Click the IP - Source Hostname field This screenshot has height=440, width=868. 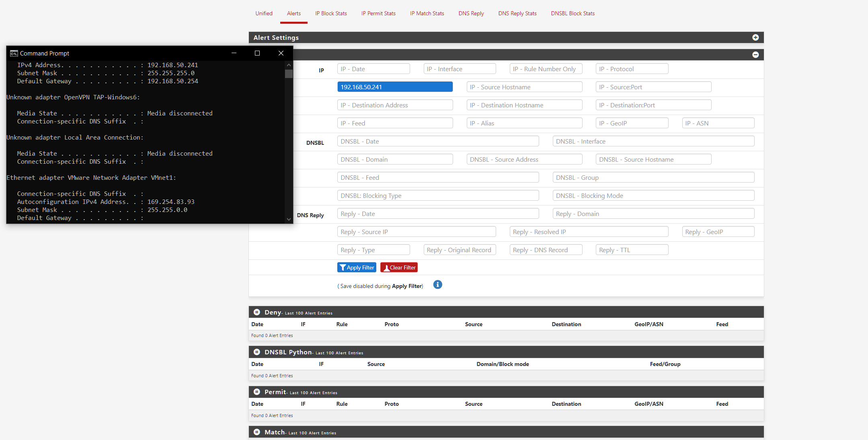(524, 87)
